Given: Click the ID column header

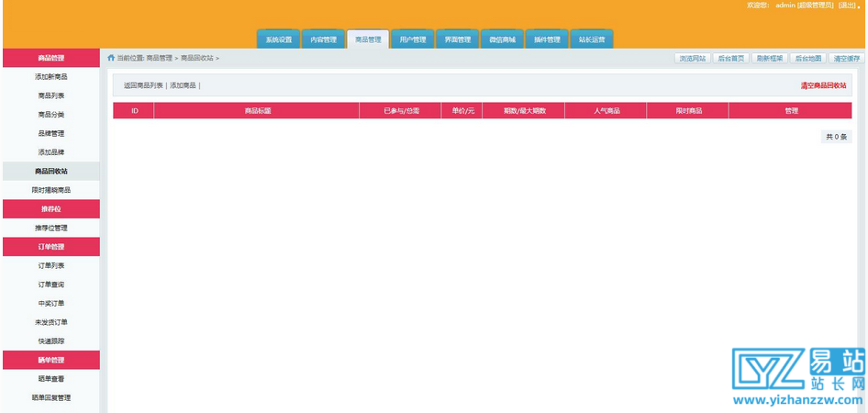Looking at the screenshot, I should [x=134, y=111].
